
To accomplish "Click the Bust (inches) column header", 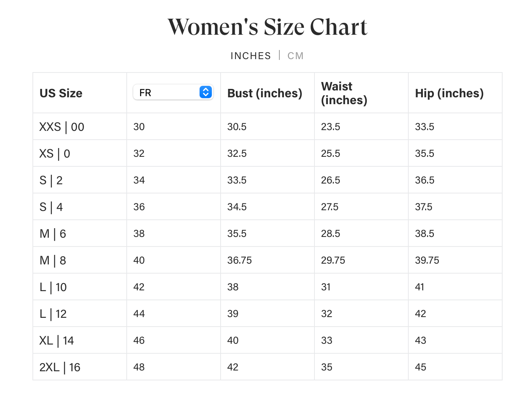I will (264, 93).
